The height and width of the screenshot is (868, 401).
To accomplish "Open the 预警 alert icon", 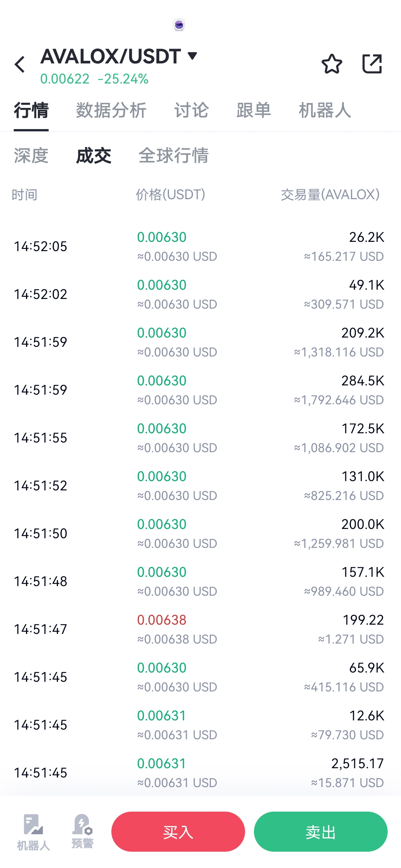I will 82,832.
